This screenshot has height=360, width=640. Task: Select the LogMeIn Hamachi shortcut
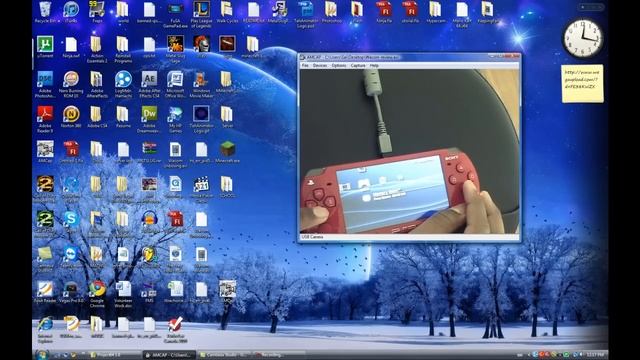tap(123, 84)
